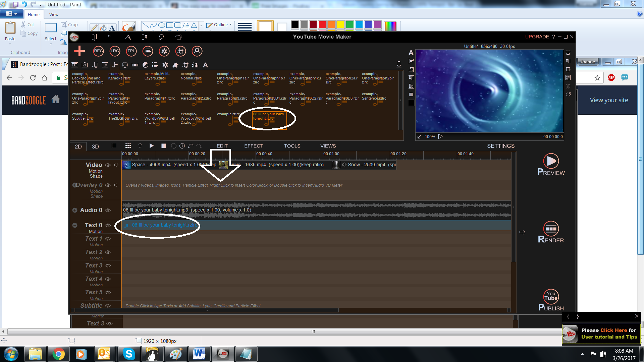The height and width of the screenshot is (362, 644).
Task: Click the zoom-out minus on timeline toolbar
Action: (174, 146)
